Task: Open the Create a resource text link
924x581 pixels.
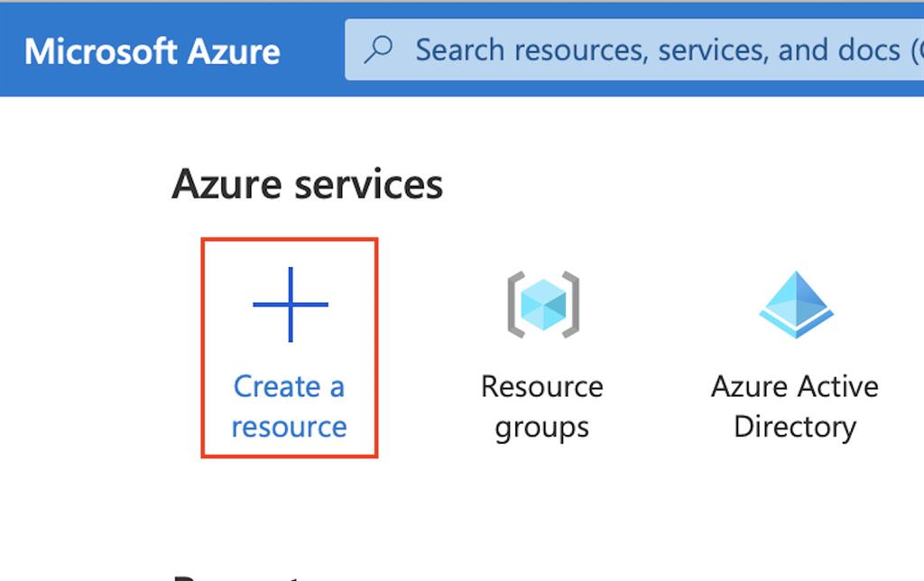Action: (289, 407)
